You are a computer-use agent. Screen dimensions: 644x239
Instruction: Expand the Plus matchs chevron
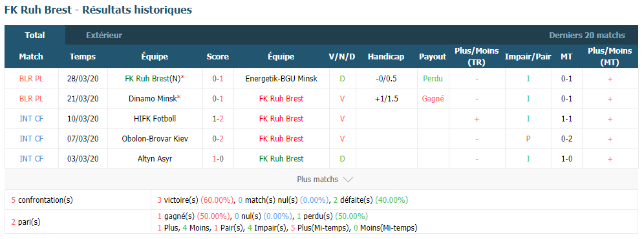[347, 180]
